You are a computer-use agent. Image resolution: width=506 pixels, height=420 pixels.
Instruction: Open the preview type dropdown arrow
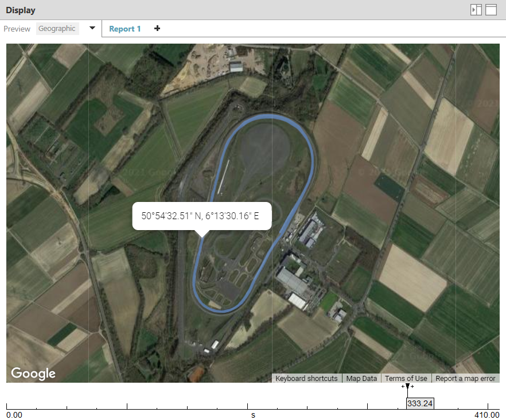pyautogui.click(x=92, y=29)
